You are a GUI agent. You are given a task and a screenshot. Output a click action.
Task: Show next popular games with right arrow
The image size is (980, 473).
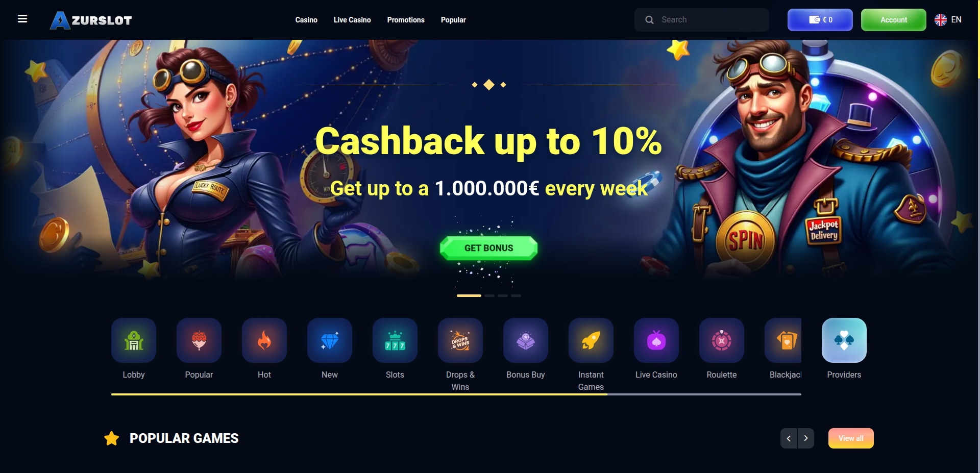click(x=806, y=438)
